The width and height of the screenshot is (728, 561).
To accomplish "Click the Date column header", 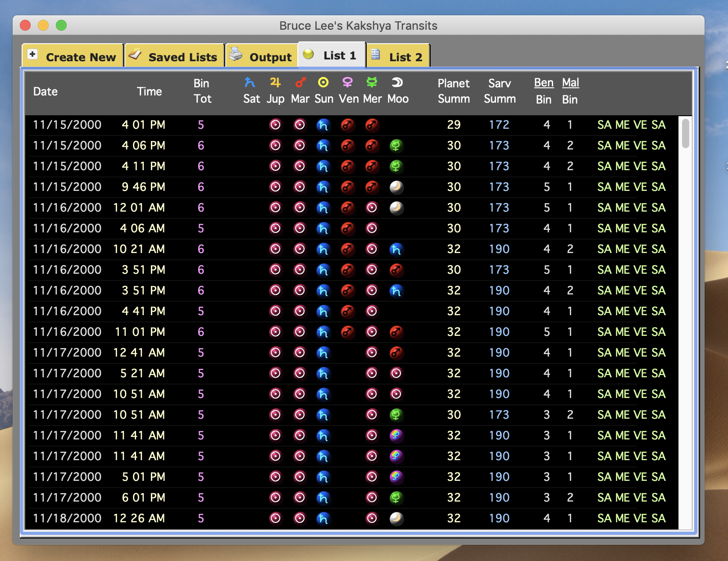I will point(45,91).
